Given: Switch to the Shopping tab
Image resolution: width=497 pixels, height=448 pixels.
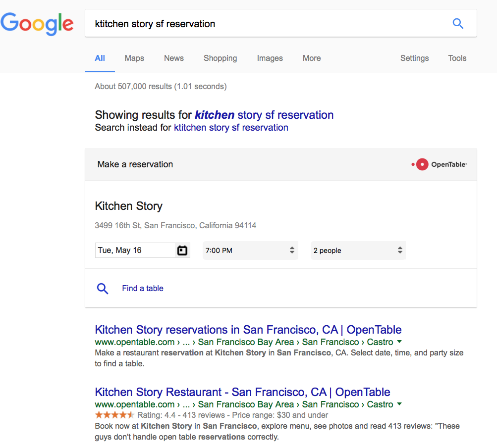Looking at the screenshot, I should click(221, 58).
